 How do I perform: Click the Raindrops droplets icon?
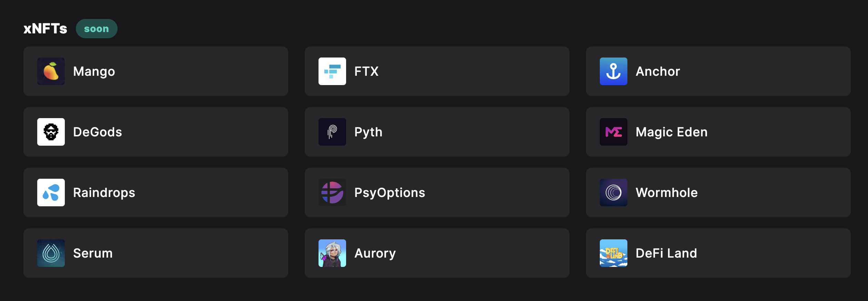tap(51, 193)
